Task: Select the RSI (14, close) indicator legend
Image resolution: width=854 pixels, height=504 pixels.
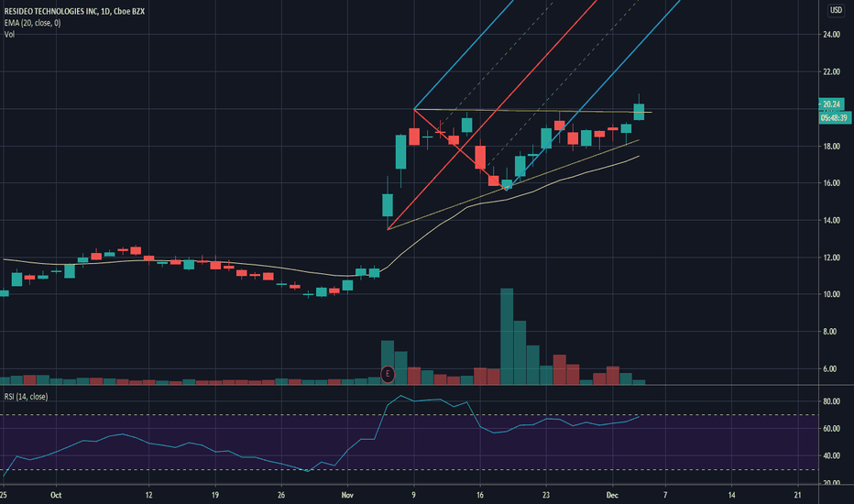Action: [27, 397]
